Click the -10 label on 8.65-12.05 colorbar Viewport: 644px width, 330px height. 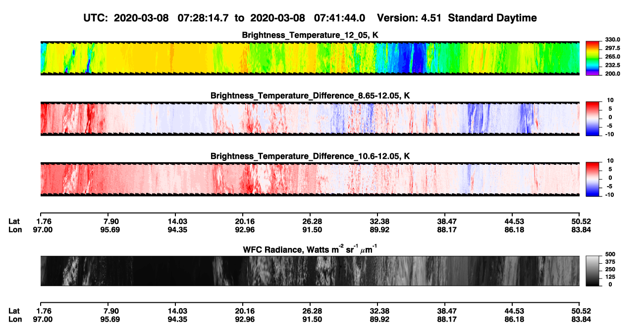609,134
